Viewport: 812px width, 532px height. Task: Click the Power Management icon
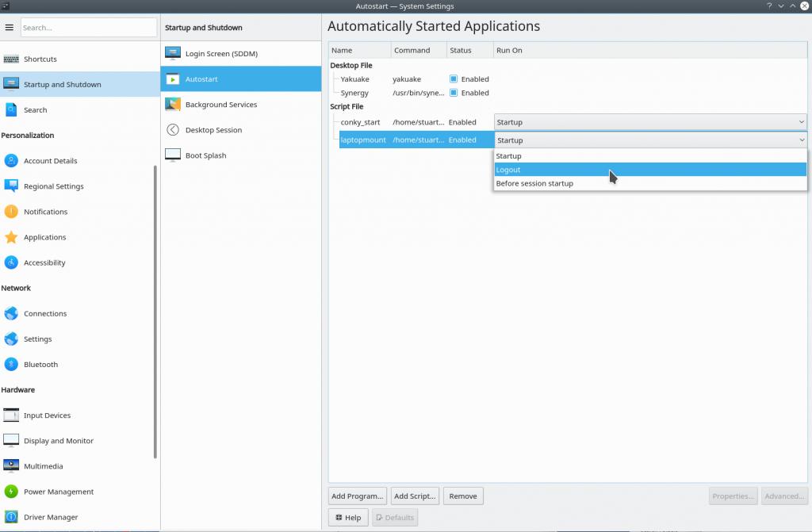(x=11, y=492)
